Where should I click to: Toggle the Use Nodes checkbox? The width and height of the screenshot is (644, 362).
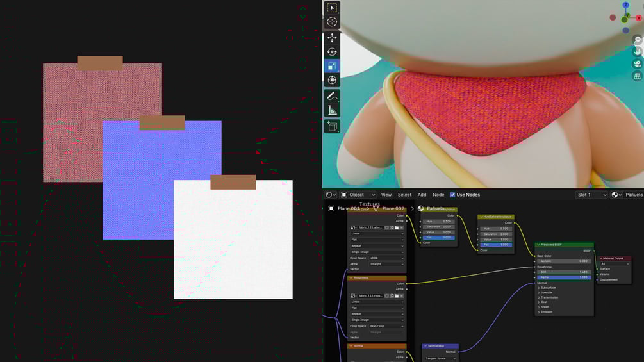pyautogui.click(x=452, y=195)
